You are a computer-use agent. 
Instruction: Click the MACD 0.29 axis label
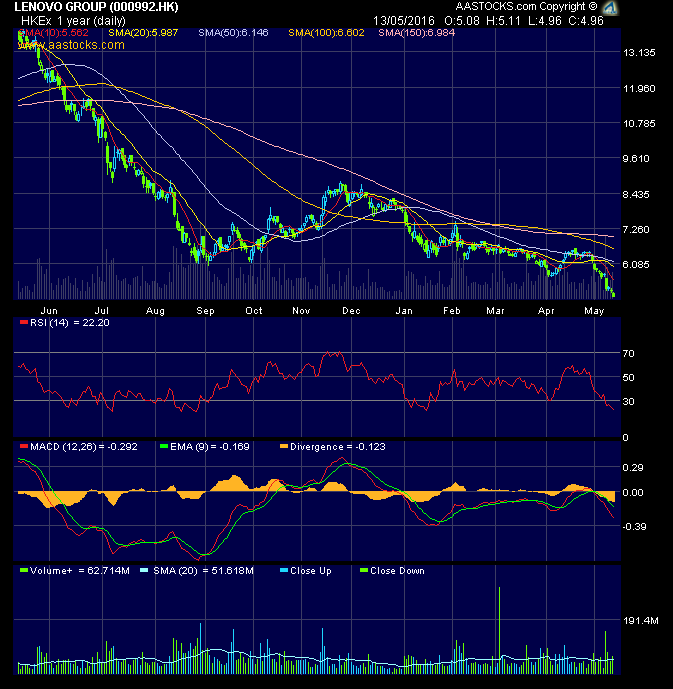pyautogui.click(x=633, y=468)
